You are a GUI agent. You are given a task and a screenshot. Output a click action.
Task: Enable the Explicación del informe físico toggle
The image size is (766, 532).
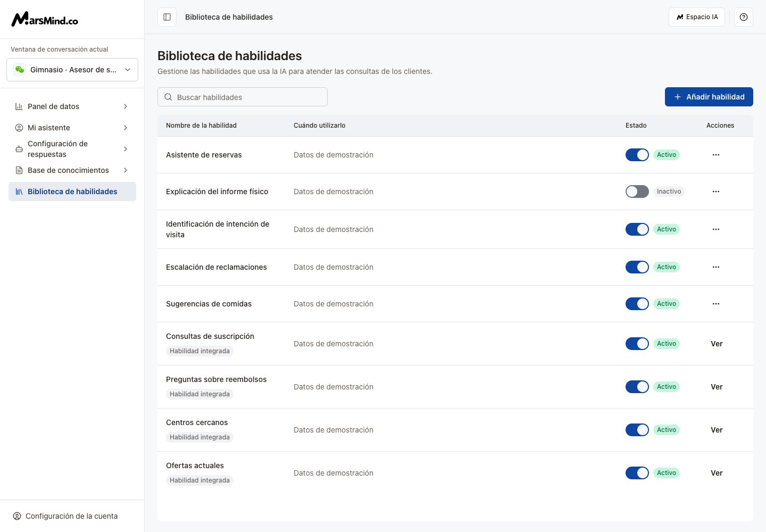[x=637, y=192]
